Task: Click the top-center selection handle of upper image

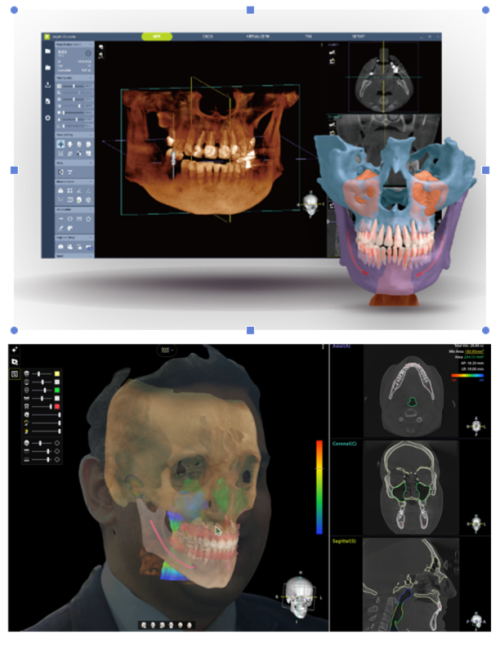Action: (x=250, y=10)
